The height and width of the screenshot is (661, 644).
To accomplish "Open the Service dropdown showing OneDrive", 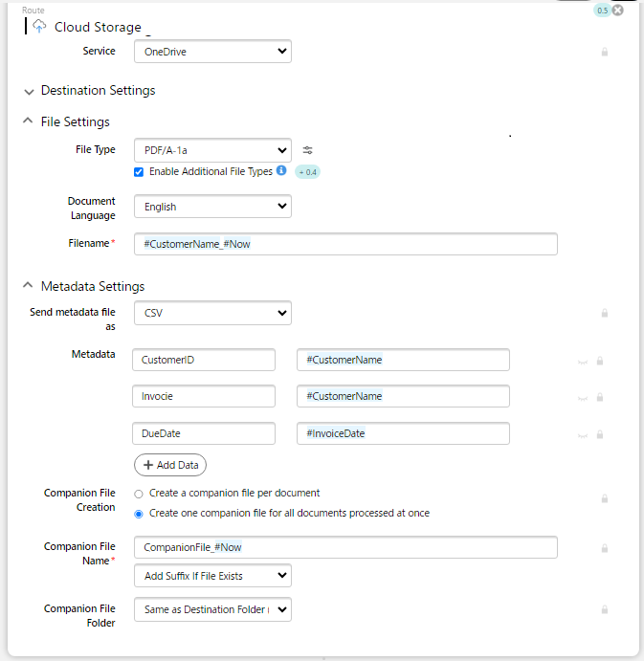I will pos(212,52).
